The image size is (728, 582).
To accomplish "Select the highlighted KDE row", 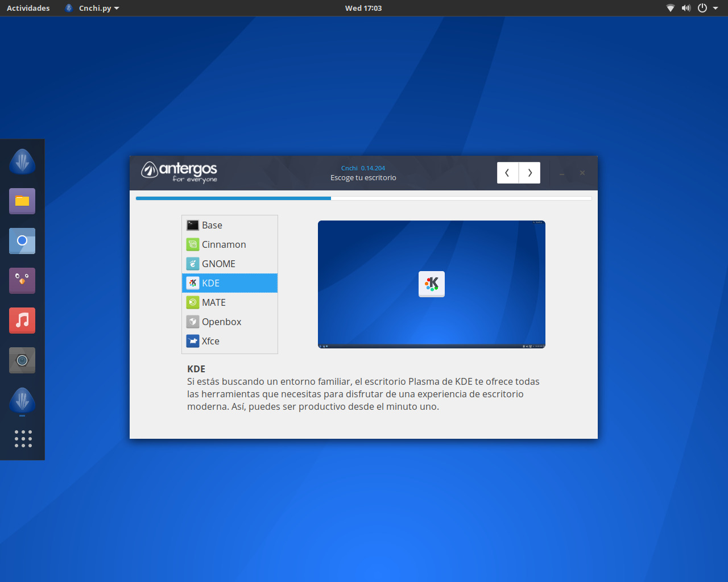I will pos(230,283).
